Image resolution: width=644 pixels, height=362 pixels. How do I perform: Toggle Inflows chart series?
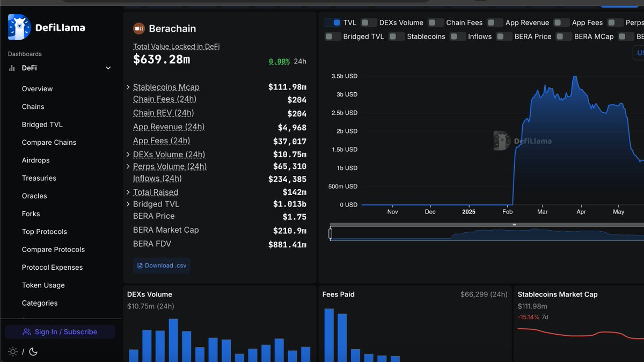tap(458, 36)
